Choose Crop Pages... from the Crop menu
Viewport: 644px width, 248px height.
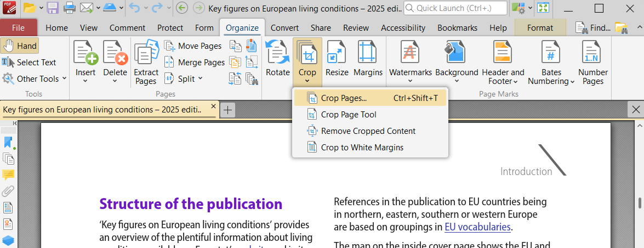pos(344,98)
